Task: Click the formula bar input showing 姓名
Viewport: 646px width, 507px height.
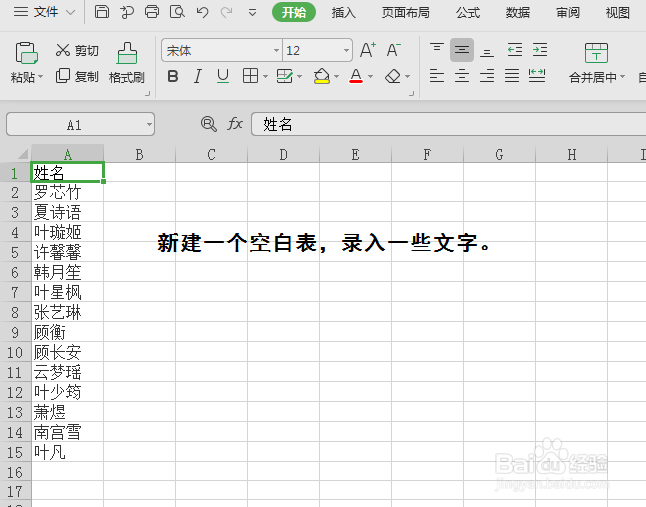Action: (x=449, y=124)
